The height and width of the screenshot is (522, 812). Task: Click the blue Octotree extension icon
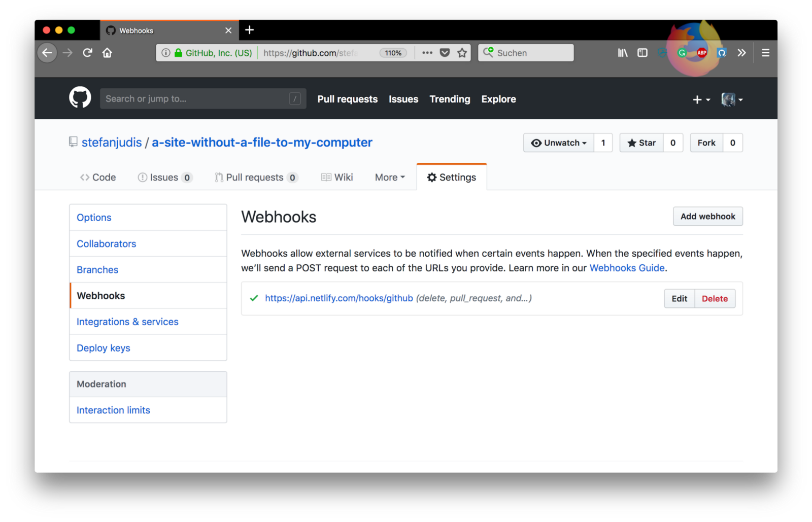pos(722,53)
